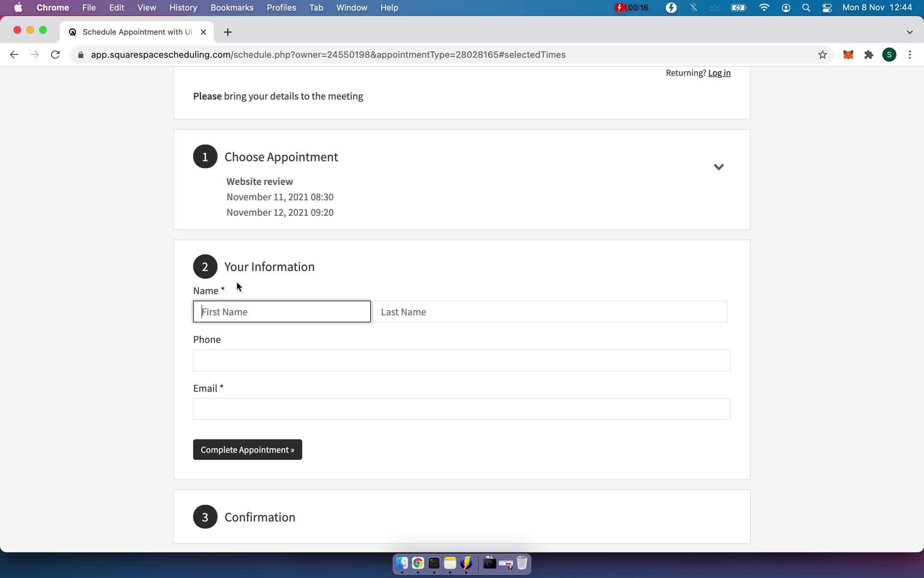
Task: Open the lightning bolt menu bar app
Action: coord(671,8)
